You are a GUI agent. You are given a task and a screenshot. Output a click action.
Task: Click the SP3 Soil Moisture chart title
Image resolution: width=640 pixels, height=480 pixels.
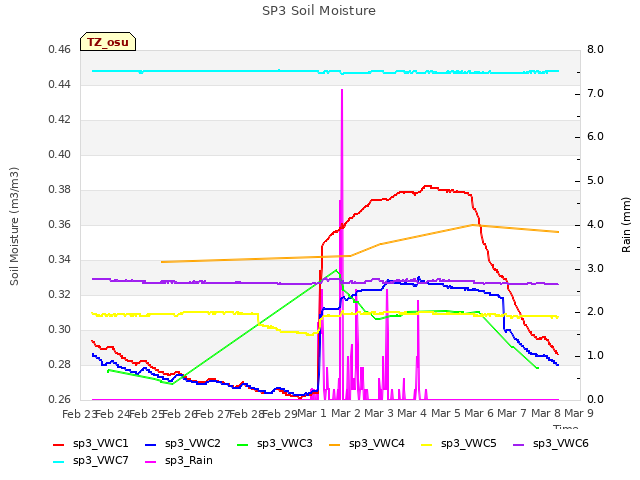(x=319, y=11)
